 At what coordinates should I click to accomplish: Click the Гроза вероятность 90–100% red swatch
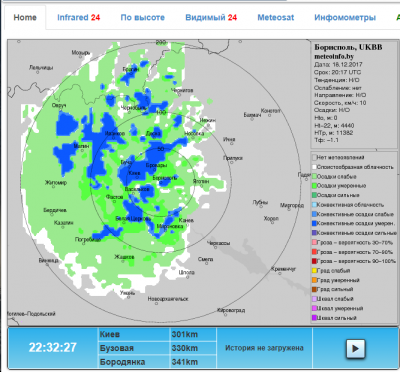click(314, 261)
